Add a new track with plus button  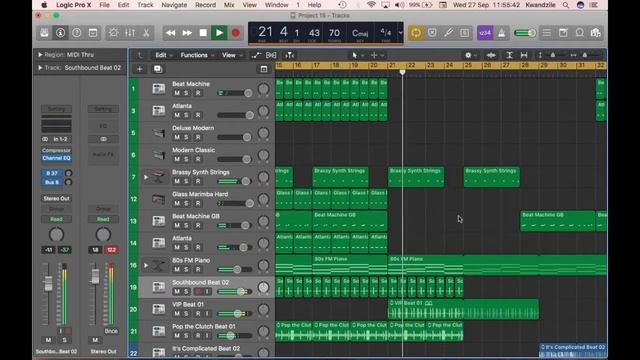tap(140, 69)
